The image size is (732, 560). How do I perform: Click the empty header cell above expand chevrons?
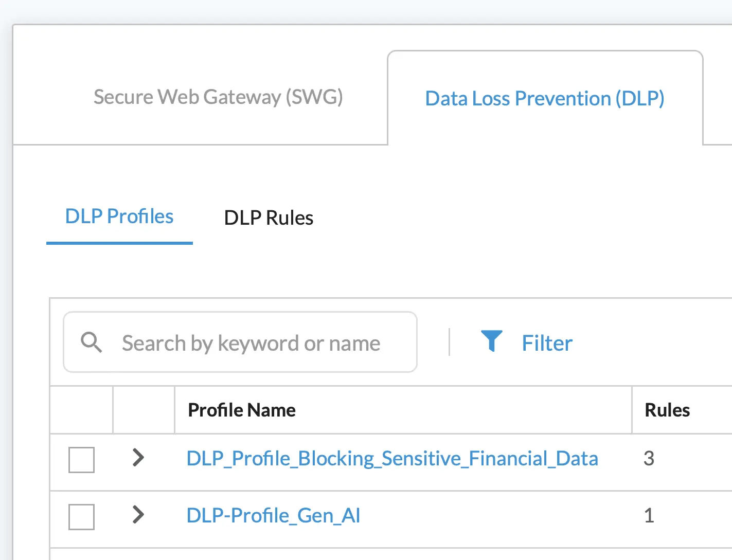[144, 410]
